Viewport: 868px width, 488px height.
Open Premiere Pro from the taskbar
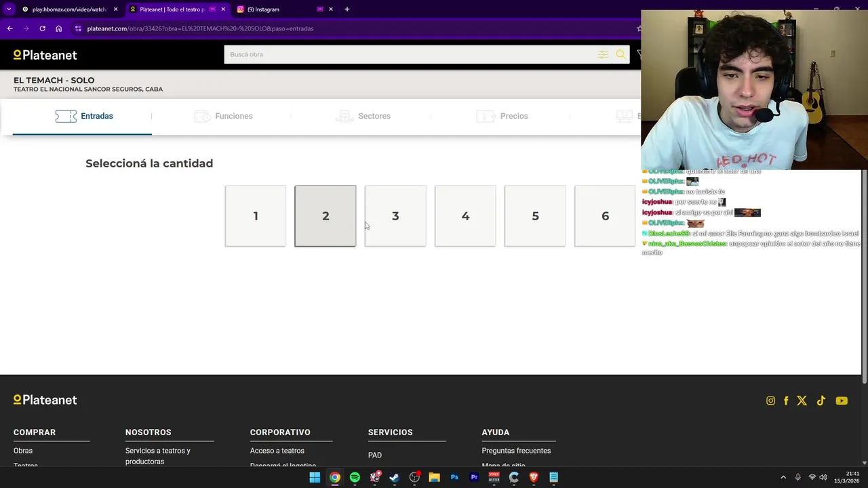coord(474,477)
